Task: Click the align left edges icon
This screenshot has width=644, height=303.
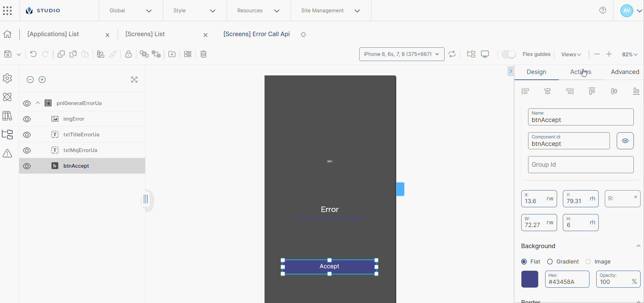Action: point(525,91)
